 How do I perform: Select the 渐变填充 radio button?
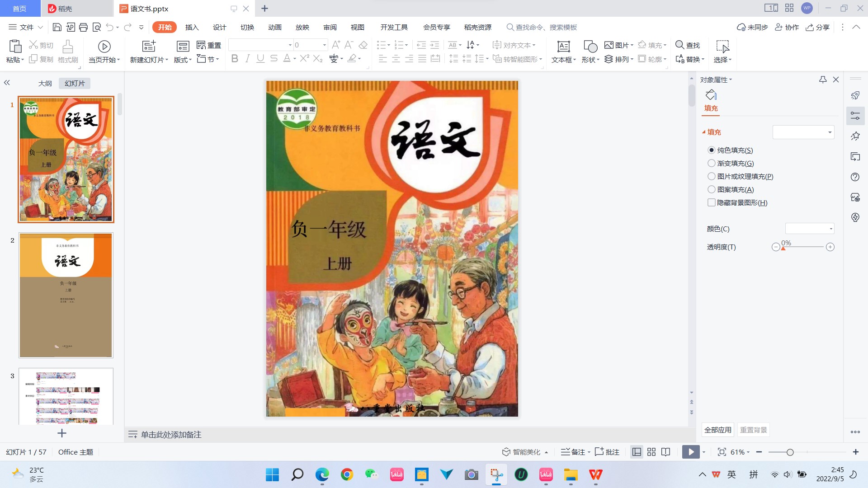[712, 163]
